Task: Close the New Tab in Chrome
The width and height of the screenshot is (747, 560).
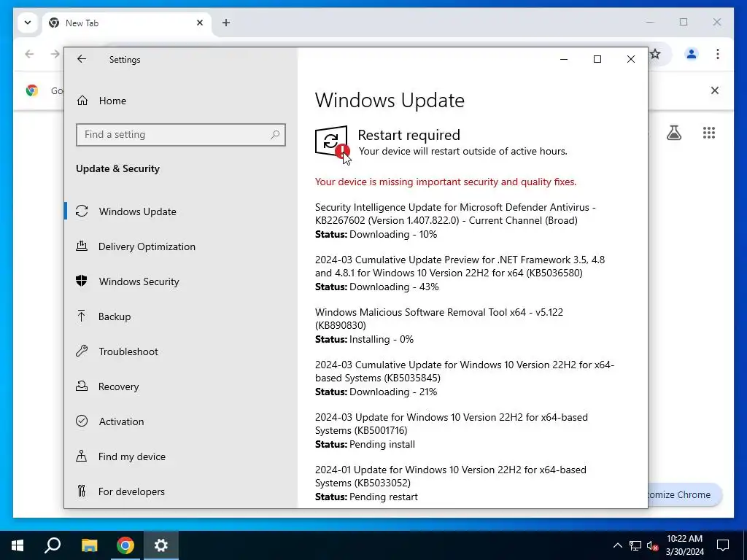Action: point(200,23)
